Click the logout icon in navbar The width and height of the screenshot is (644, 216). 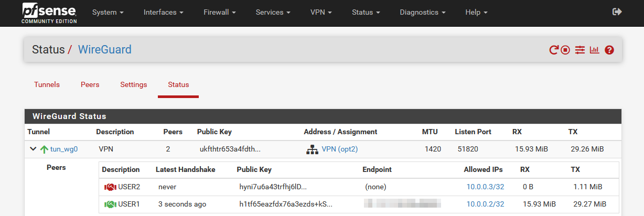pos(617,12)
